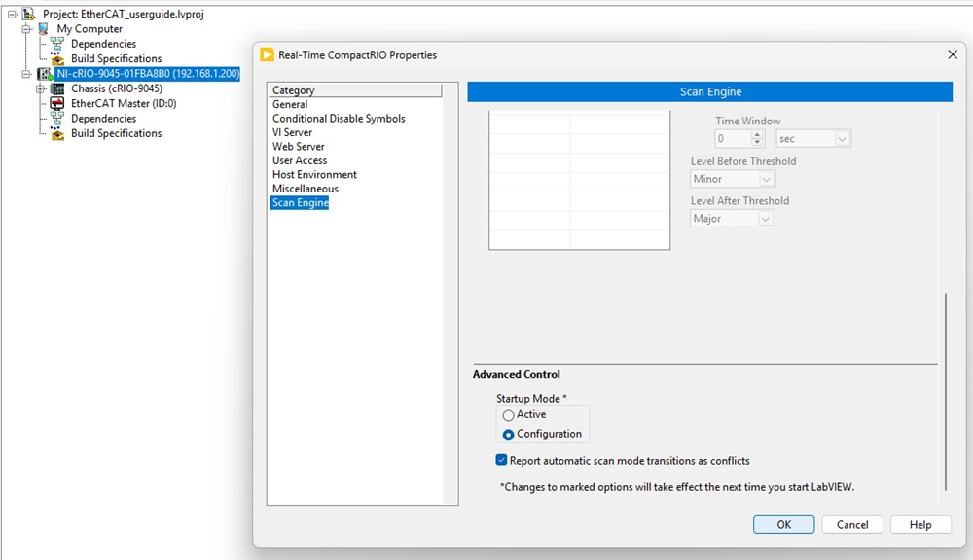Click the Advanced Control section heading
The height and width of the screenshot is (560, 973).
[517, 374]
